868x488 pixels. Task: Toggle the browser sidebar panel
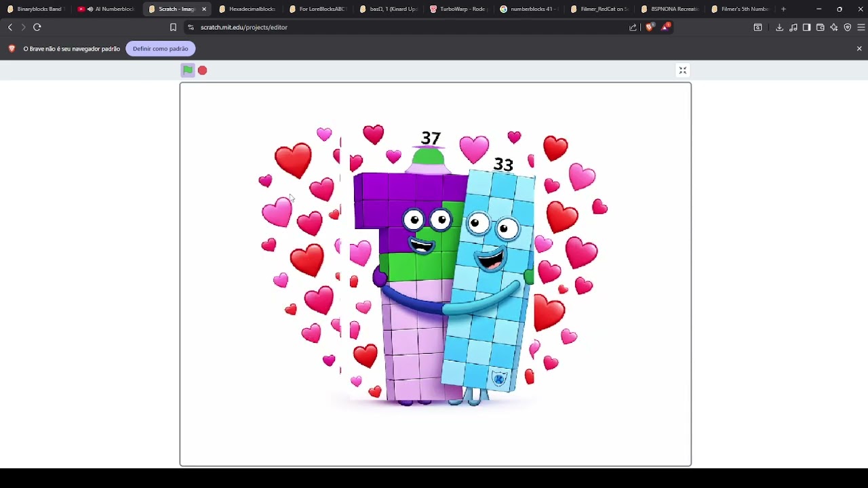(806, 27)
